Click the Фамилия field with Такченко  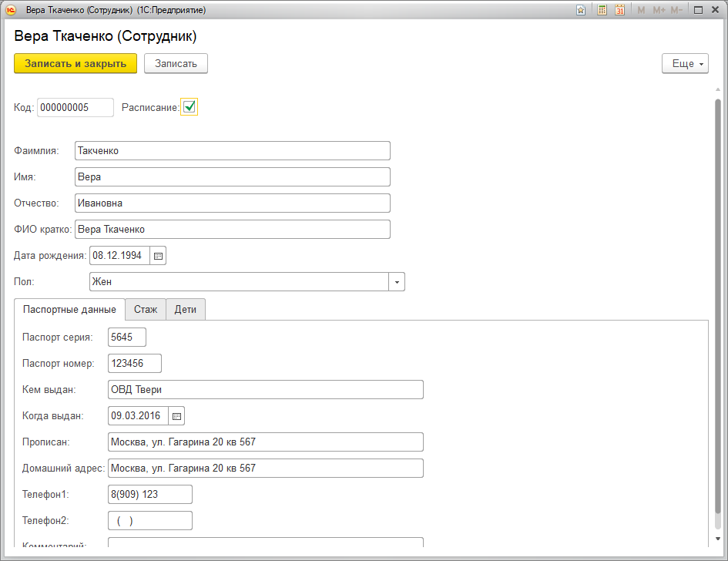[x=232, y=151]
